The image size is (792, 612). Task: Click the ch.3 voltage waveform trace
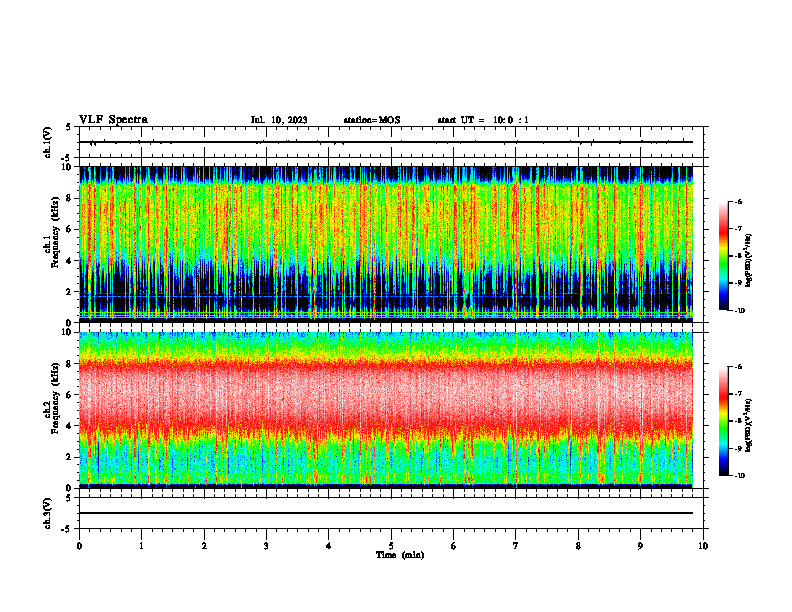point(386,513)
